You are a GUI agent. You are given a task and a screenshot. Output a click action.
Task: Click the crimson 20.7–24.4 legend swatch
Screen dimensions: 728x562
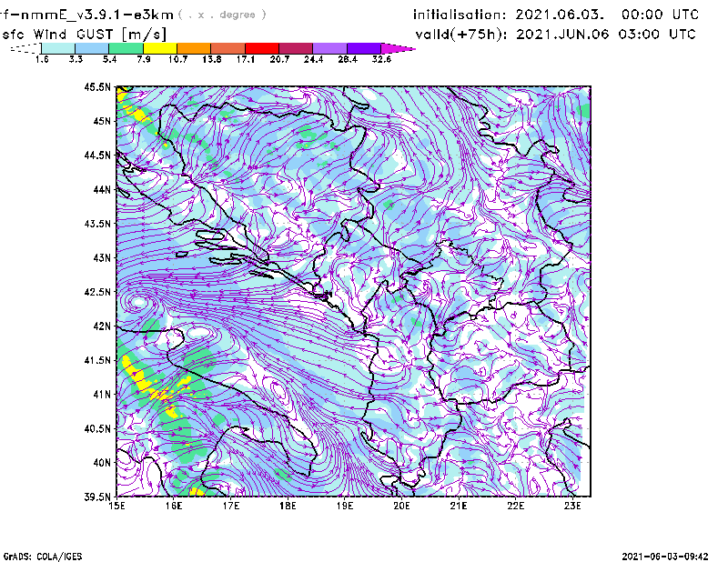(x=296, y=48)
